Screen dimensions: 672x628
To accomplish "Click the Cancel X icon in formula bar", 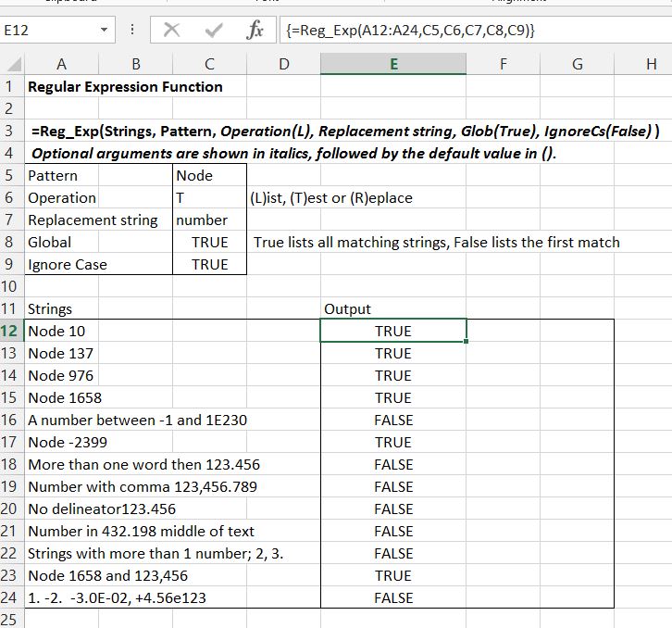I will click(172, 30).
